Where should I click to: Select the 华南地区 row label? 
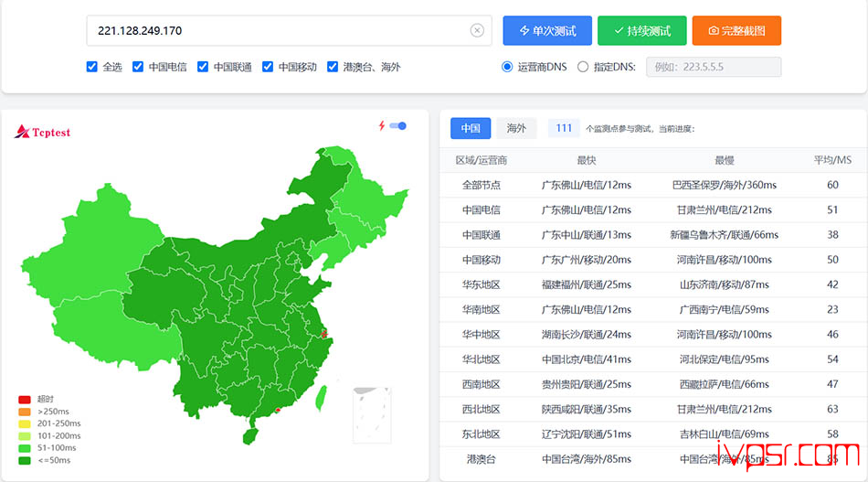[481, 310]
